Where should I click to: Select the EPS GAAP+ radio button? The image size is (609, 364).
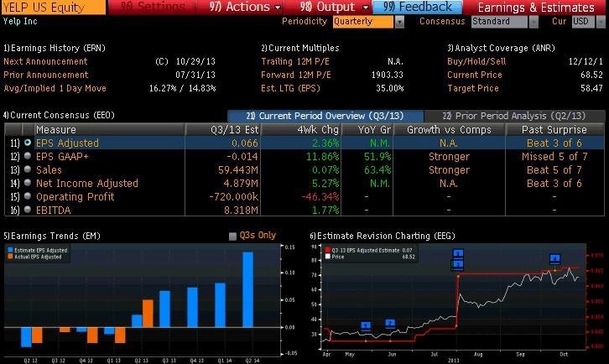click(x=27, y=156)
